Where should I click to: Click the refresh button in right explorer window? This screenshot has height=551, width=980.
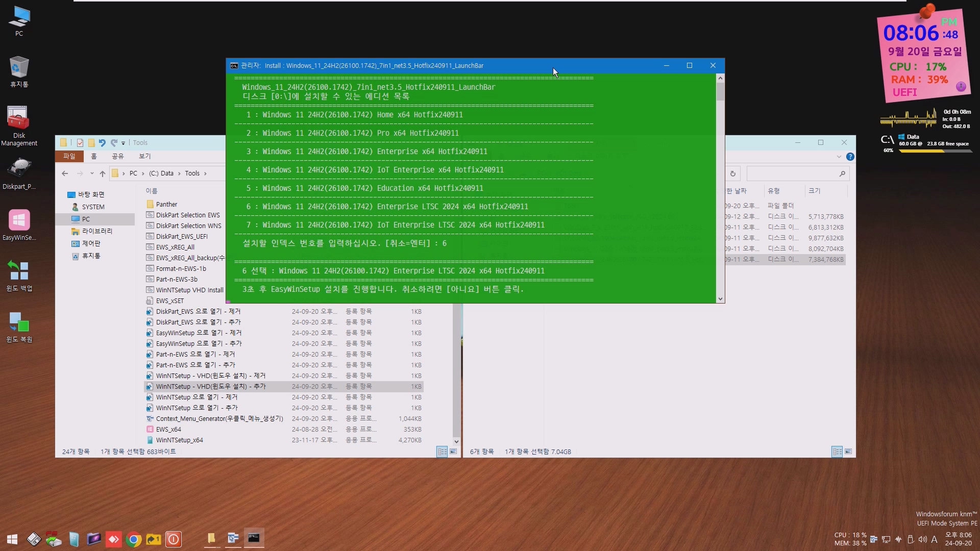click(x=733, y=173)
